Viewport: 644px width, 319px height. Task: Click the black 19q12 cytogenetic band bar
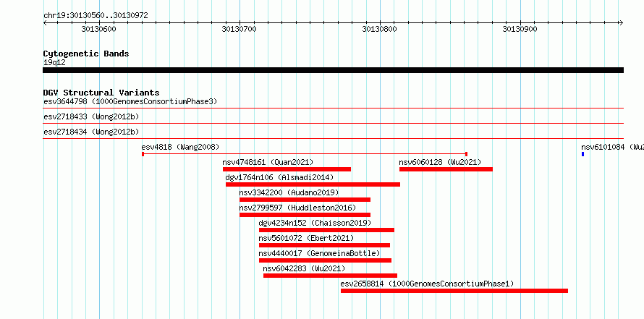[333, 70]
